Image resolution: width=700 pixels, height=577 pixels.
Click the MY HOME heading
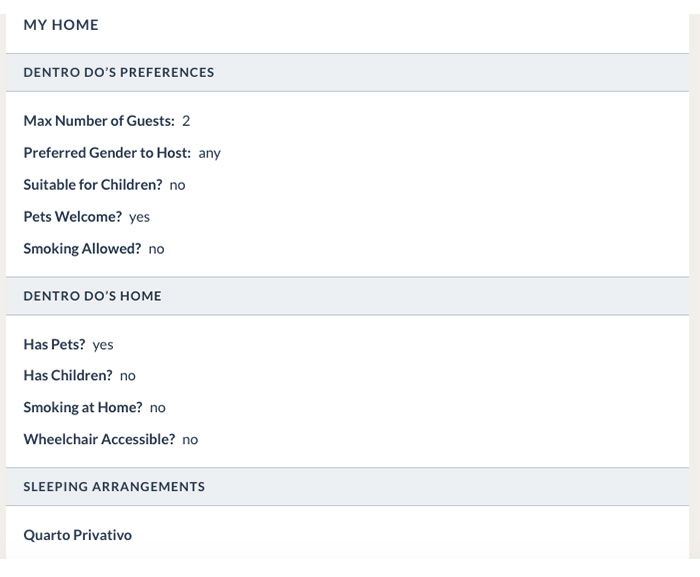pos(61,25)
